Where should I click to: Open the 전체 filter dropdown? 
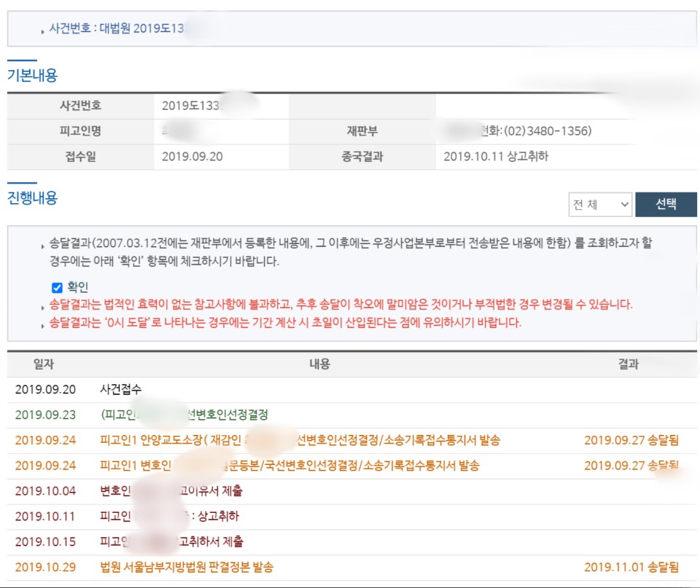[600, 205]
